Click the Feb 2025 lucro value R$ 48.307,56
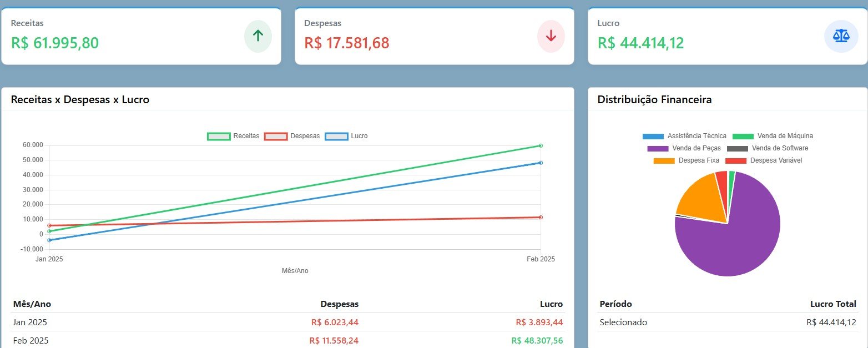This screenshot has width=868, height=348. pos(537,340)
